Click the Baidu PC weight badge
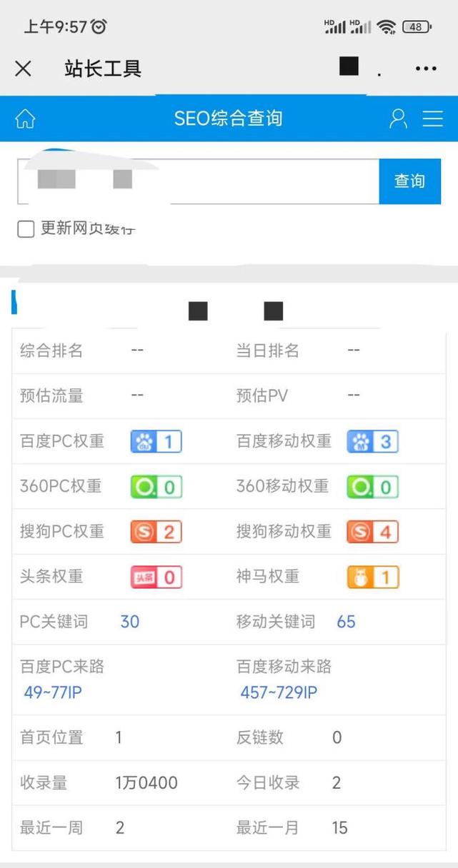458x868 pixels. [156, 442]
